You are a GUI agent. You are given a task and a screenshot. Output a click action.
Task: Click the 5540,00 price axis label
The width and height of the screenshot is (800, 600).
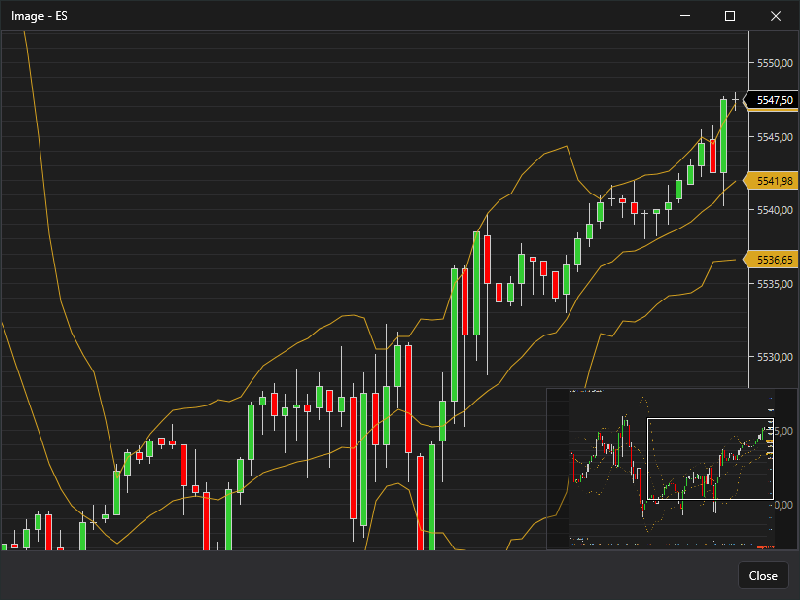[775, 210]
